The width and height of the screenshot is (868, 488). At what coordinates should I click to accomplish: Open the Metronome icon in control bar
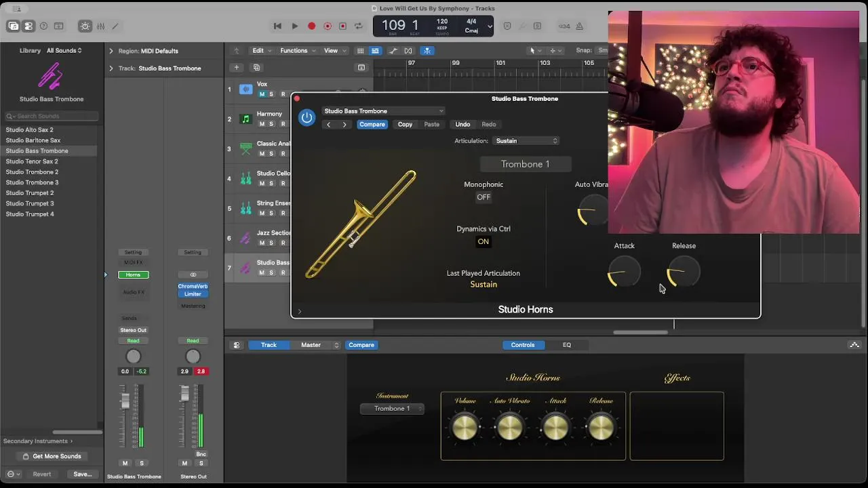[x=580, y=26]
